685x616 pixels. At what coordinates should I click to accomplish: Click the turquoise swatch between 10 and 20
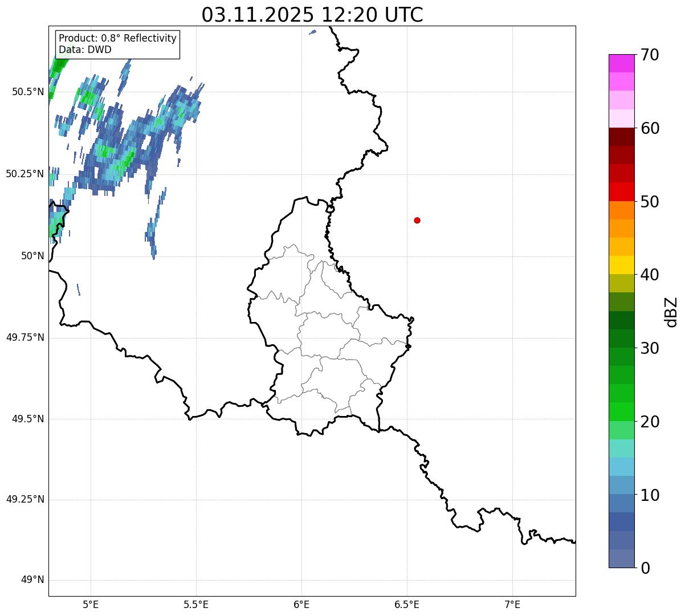(622, 448)
